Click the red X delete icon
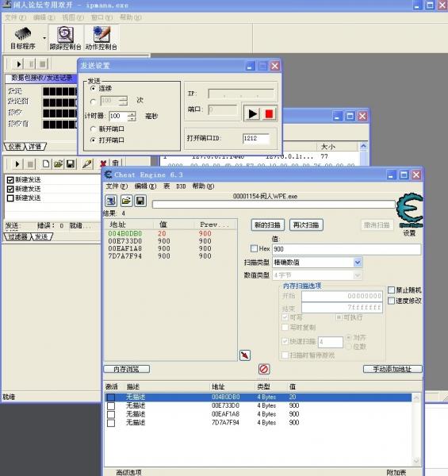The height and width of the screenshot is (476, 448). coord(103,164)
